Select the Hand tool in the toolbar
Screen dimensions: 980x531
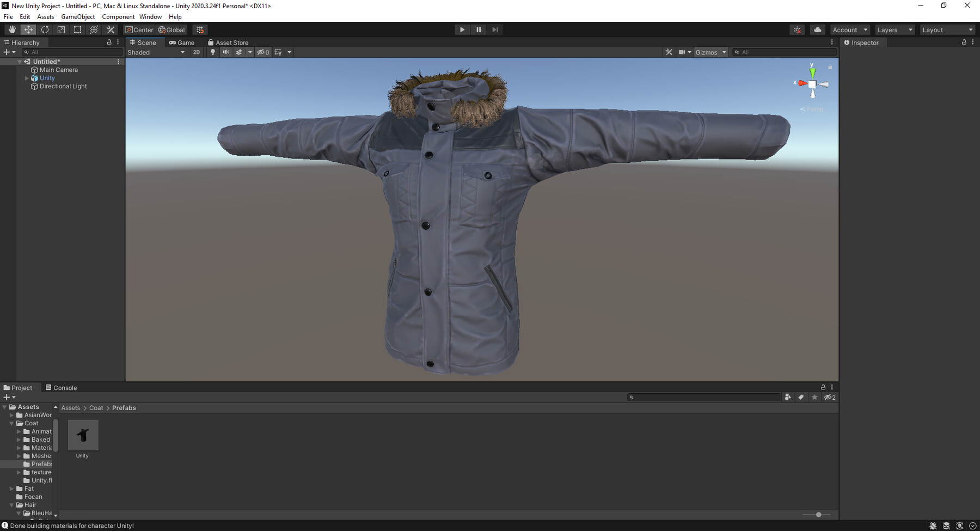pyautogui.click(x=11, y=29)
